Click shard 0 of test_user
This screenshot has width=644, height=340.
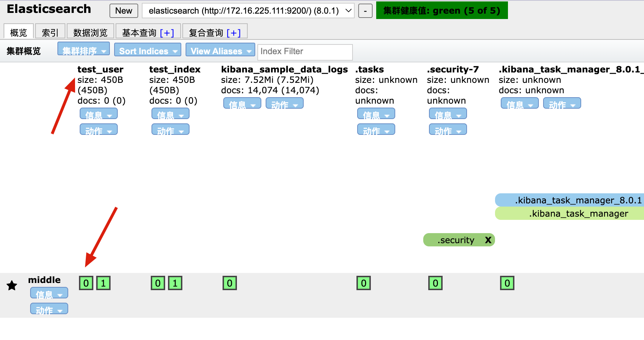(x=86, y=283)
